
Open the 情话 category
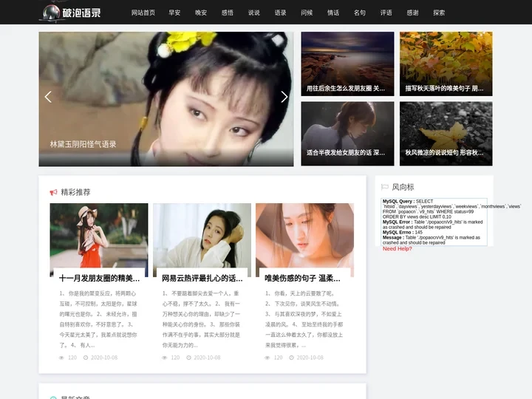[x=333, y=13]
